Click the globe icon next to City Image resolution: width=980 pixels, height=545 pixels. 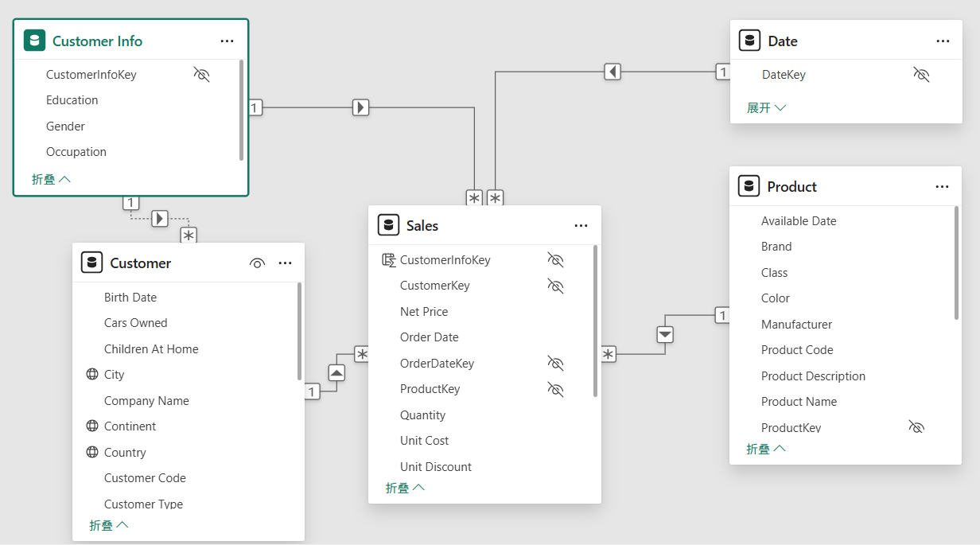pos(92,374)
